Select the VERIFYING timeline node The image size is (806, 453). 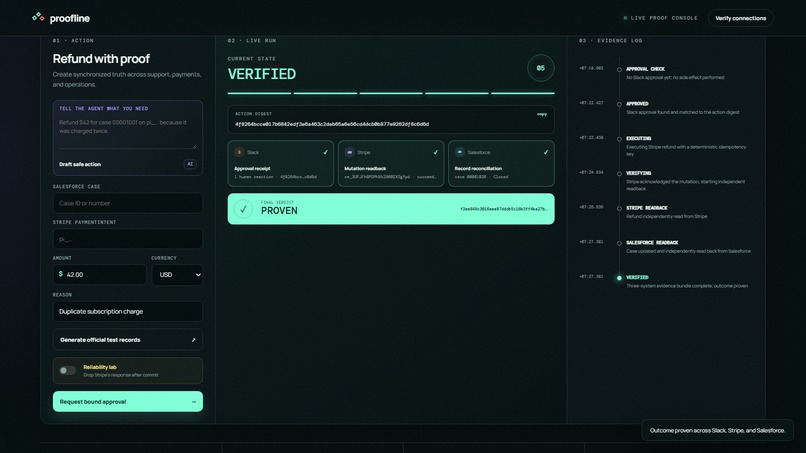(619, 174)
